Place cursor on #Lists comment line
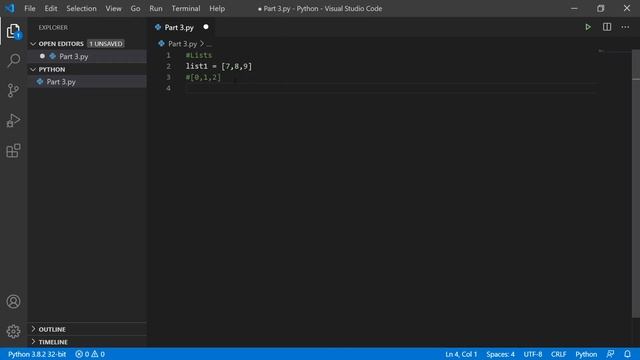This screenshot has width=640, height=360. click(199, 55)
